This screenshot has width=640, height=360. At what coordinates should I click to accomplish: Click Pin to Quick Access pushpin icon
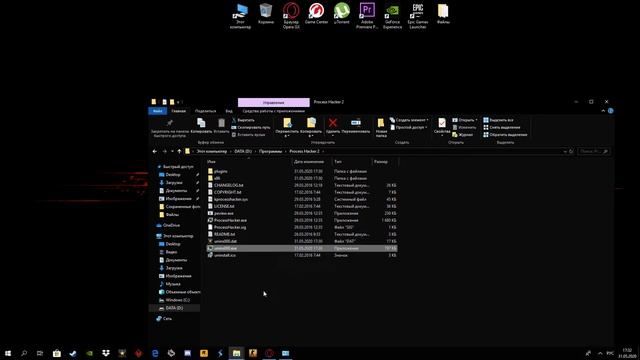(170, 123)
